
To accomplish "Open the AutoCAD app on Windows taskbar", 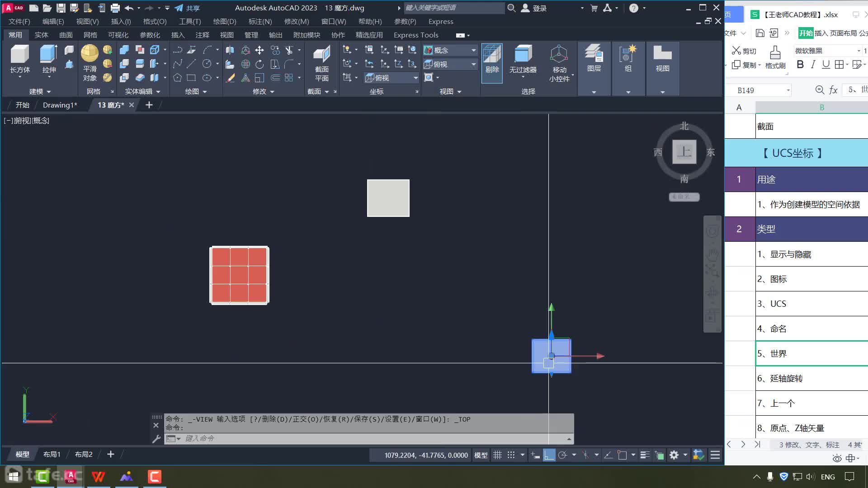I will tap(71, 476).
